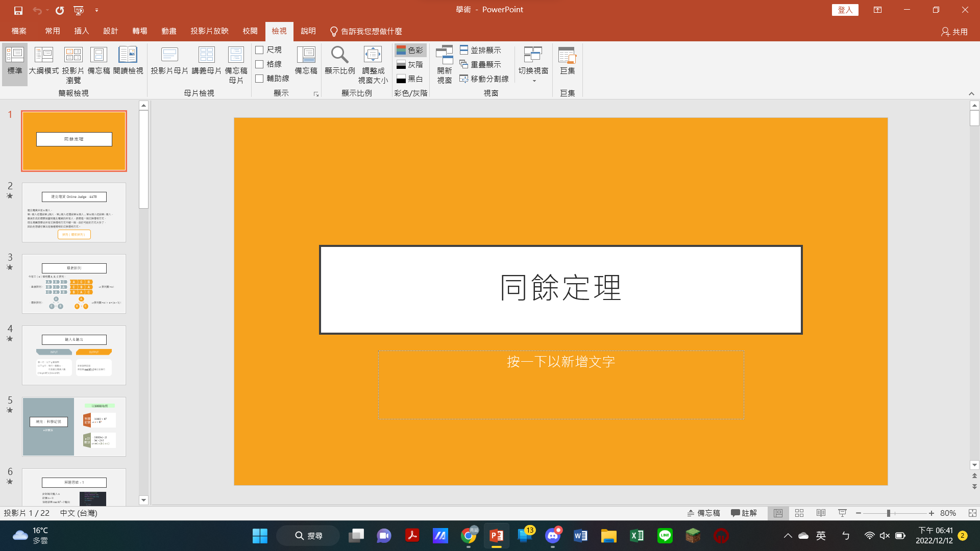Viewport: 980px width, 551px height.
Task: Click the Zoom (顯示比例) magnifier icon
Action: pos(339,55)
